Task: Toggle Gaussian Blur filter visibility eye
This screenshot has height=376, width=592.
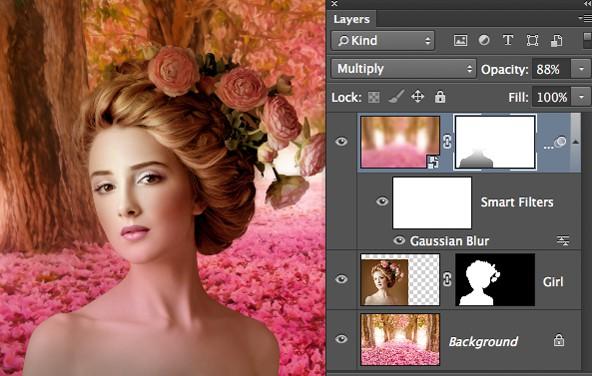Action: (x=399, y=240)
